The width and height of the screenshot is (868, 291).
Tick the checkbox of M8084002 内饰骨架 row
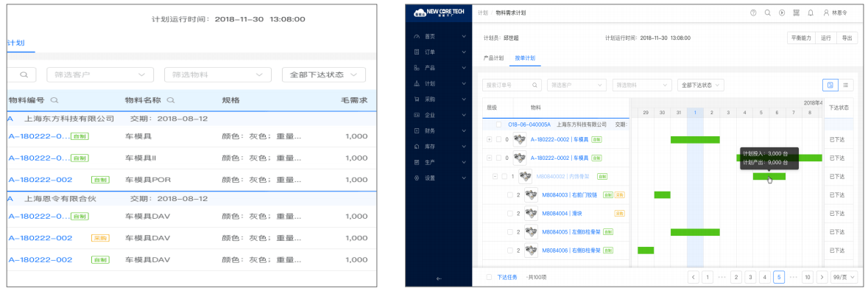coord(504,176)
